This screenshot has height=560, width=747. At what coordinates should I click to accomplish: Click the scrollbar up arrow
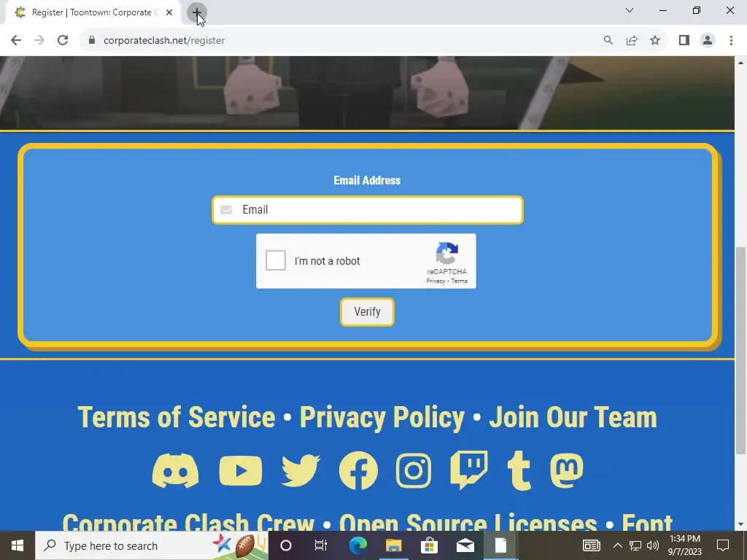pyautogui.click(x=741, y=63)
